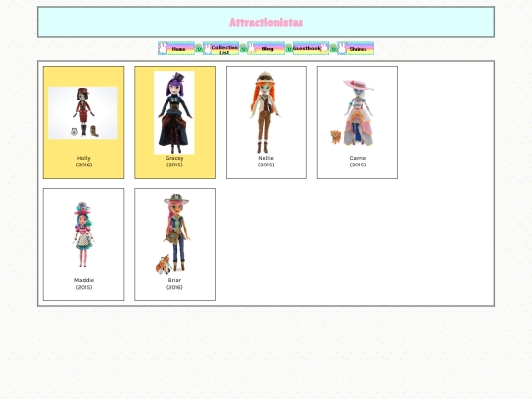532x399 pixels.
Task: Open Gracey doll image thumbnail
Action: point(174,112)
